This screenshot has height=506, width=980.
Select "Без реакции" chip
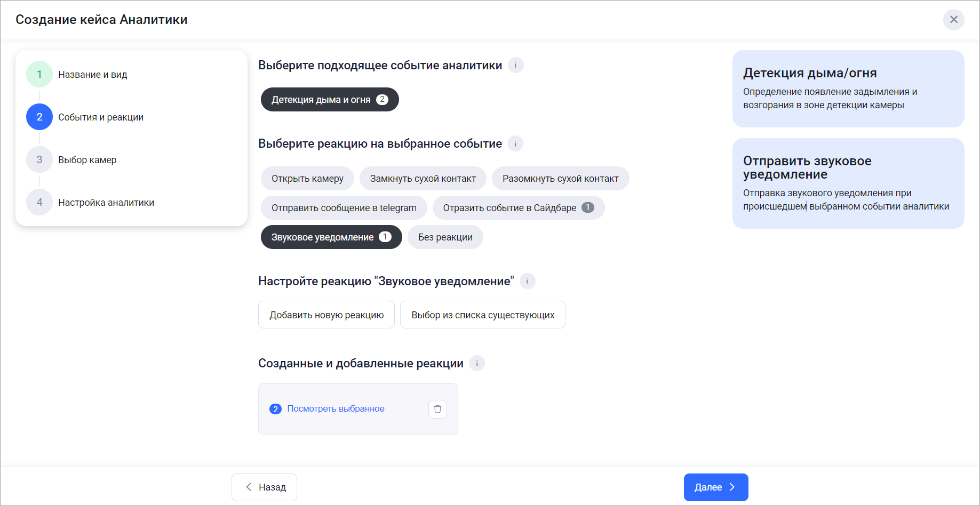click(445, 237)
